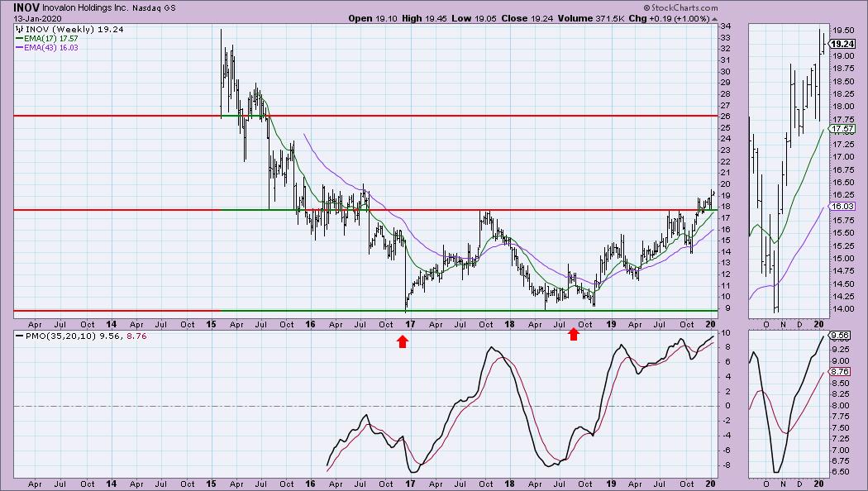Click the 10 label on the PMO axis

[x=725, y=332]
